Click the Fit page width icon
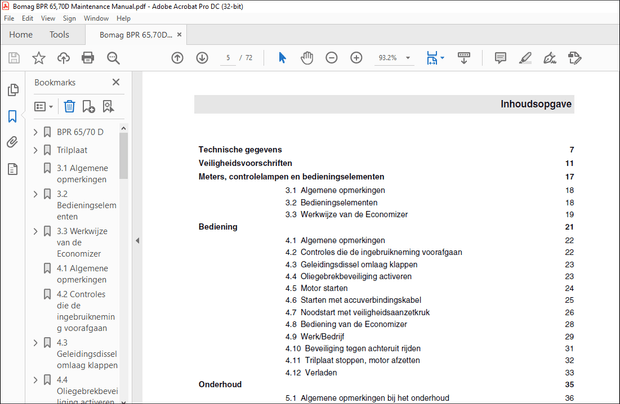 432,58
